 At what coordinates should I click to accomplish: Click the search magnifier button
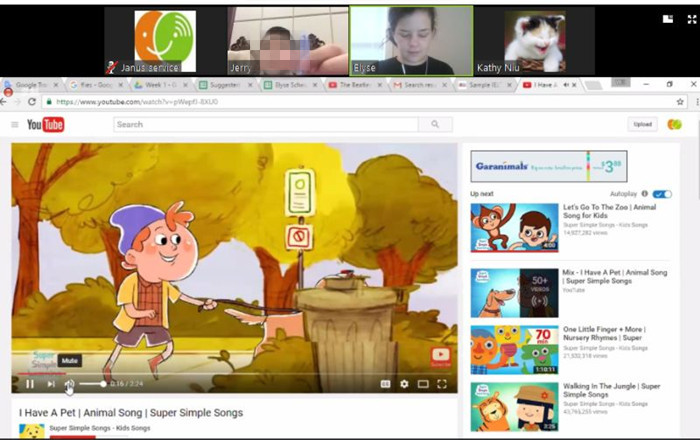tap(435, 125)
